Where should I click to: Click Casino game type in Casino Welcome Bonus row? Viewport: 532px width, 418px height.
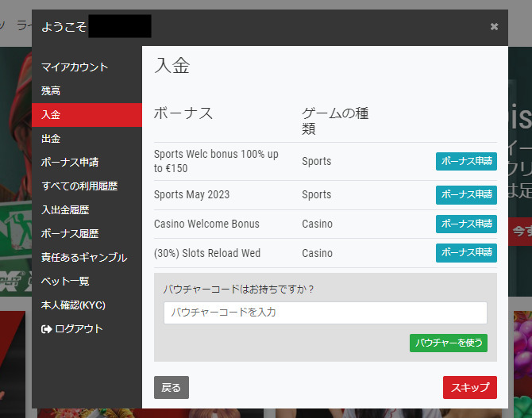(x=318, y=224)
